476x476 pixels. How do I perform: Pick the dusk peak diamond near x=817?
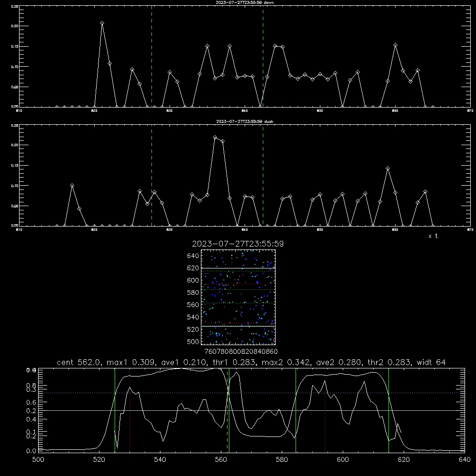click(x=72, y=186)
